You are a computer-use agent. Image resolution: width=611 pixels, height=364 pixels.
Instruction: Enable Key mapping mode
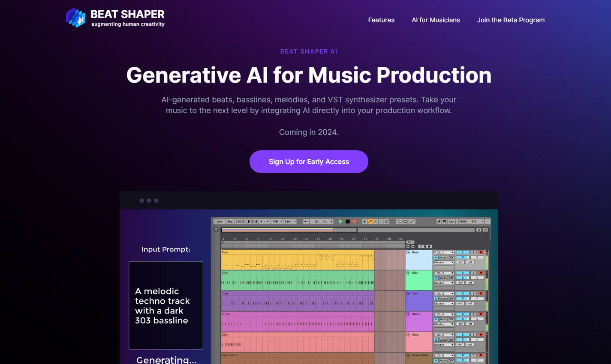(451, 221)
